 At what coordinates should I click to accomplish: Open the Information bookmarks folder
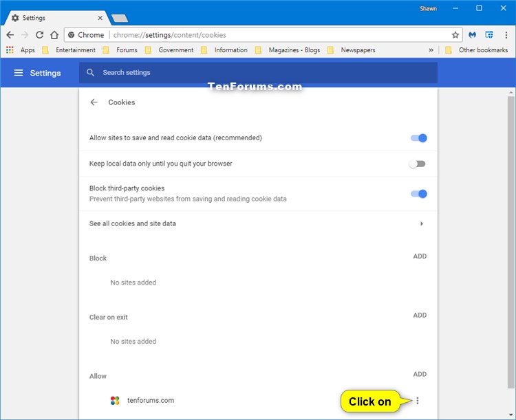(224, 50)
